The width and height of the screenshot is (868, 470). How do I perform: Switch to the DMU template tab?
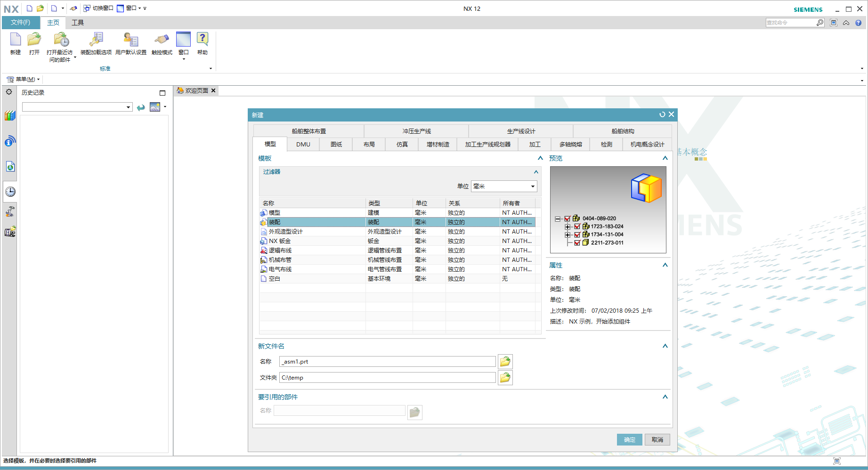[x=303, y=144]
